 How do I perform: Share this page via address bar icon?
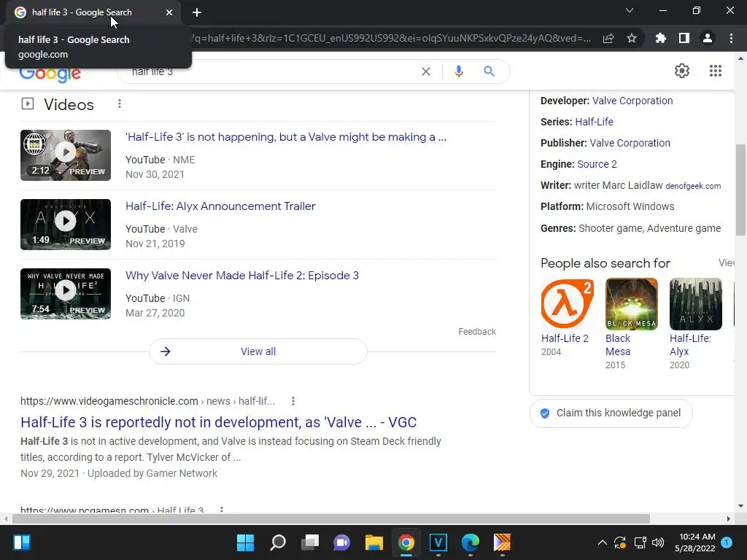coord(608,39)
